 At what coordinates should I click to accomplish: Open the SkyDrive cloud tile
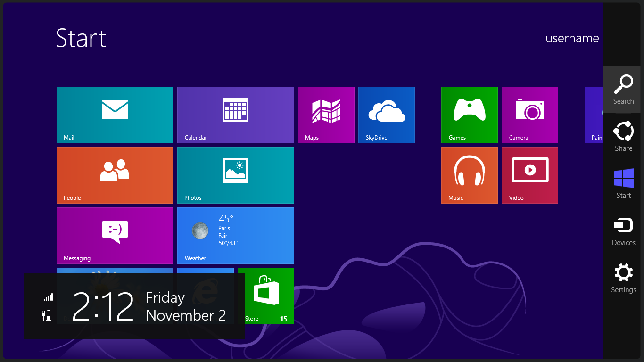tap(387, 115)
